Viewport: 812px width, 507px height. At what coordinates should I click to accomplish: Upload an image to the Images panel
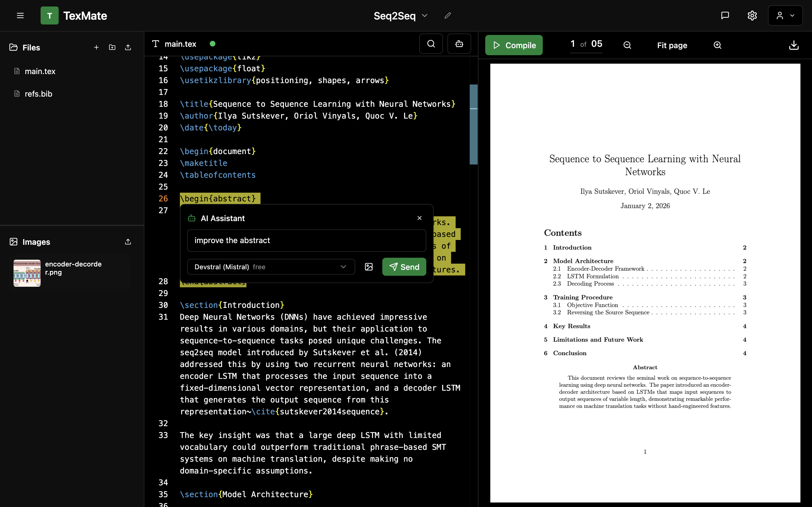pos(128,242)
